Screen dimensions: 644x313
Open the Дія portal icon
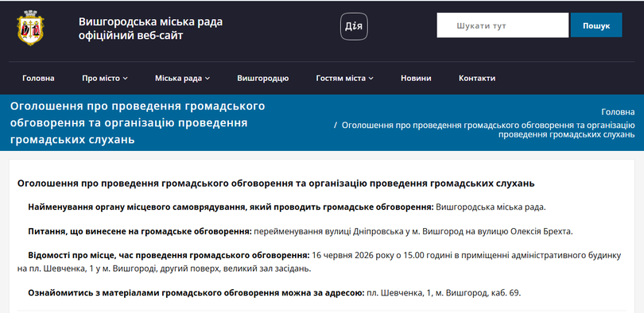[354, 26]
